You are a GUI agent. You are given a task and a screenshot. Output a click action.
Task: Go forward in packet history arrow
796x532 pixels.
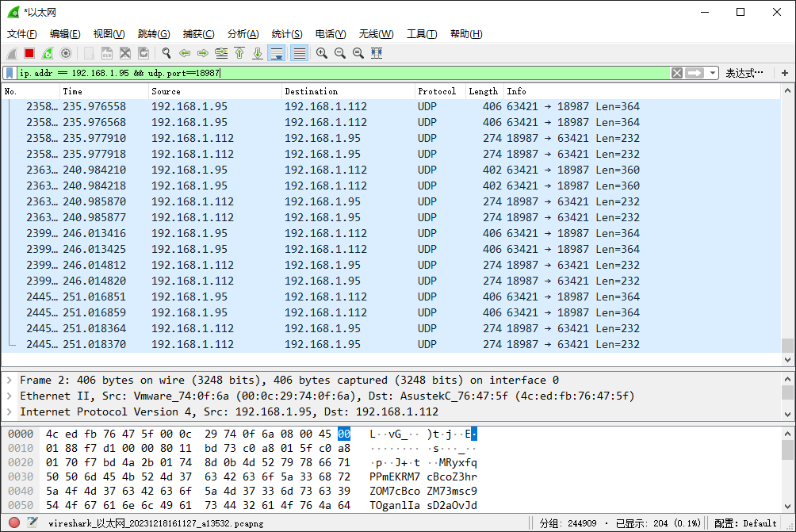pyautogui.click(x=202, y=53)
